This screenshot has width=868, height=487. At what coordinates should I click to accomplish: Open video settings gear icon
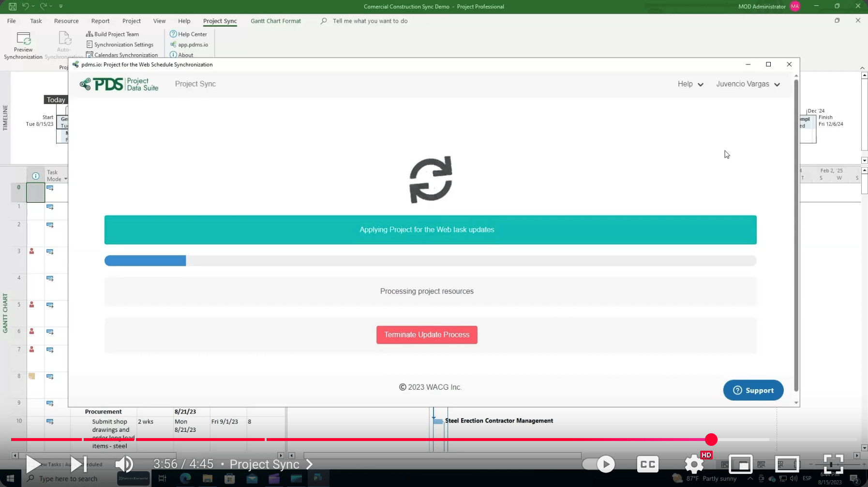click(x=694, y=464)
